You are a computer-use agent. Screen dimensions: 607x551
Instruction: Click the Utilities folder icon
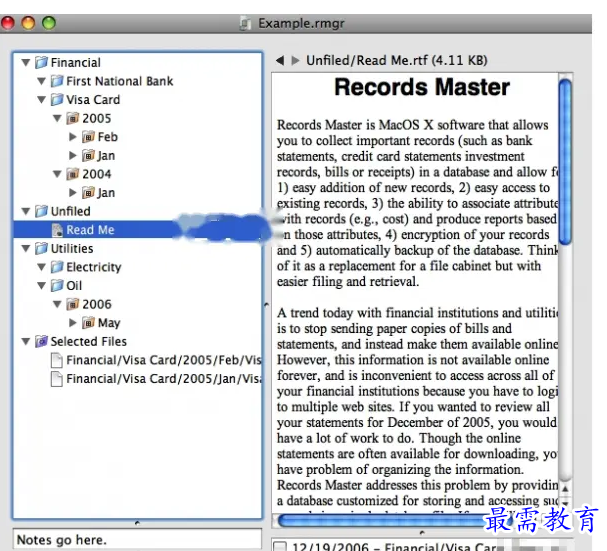click(41, 248)
